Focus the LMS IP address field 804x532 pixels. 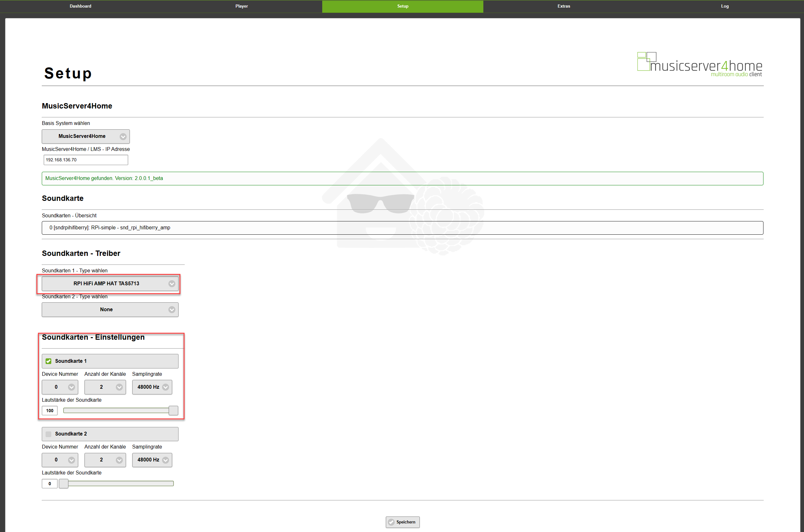(x=85, y=160)
